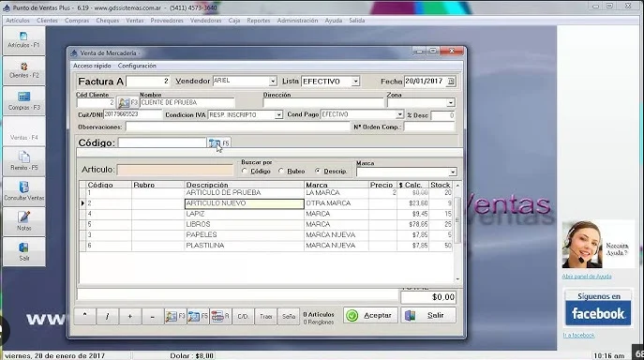This screenshot has width=644, height=360.
Task: Click the minus (–) button in the bottom toolbar
Action: pyautogui.click(x=153, y=316)
